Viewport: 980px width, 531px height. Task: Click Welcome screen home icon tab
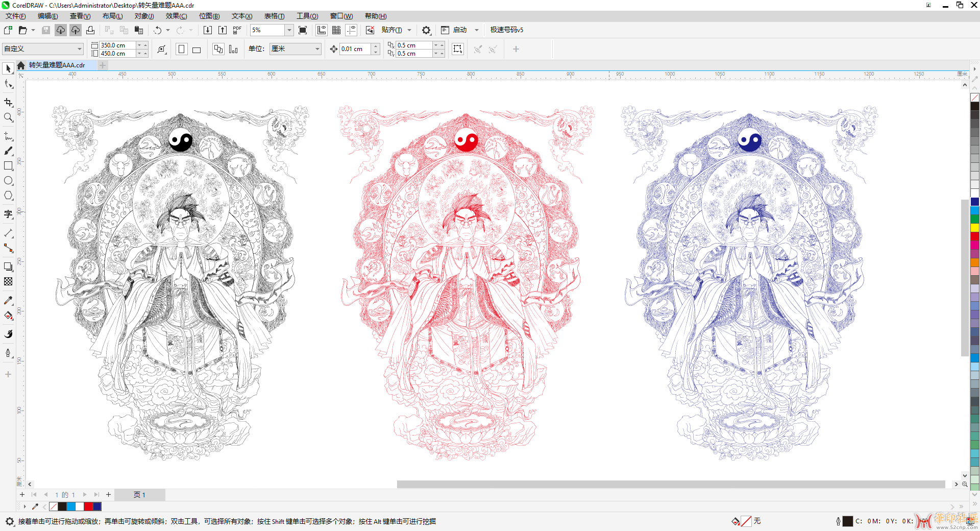tap(21, 65)
